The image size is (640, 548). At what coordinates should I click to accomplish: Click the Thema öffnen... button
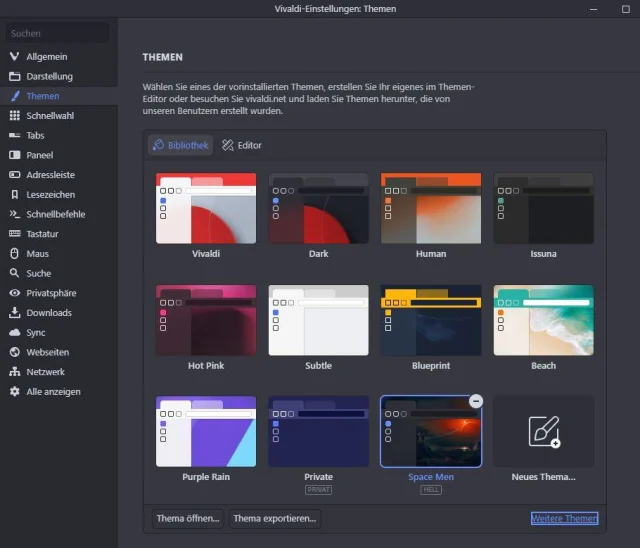[x=188, y=519]
